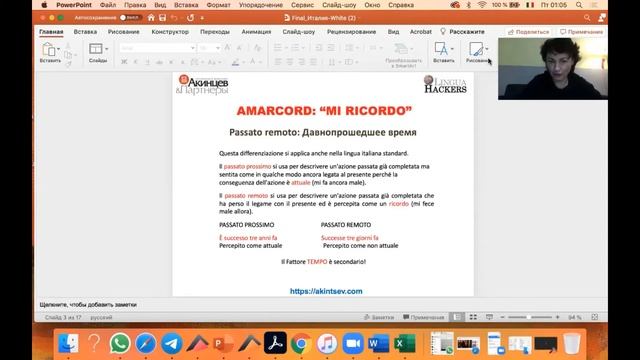Open Google Chrome from the dock
The width and height of the screenshot is (640, 360).
point(301,343)
